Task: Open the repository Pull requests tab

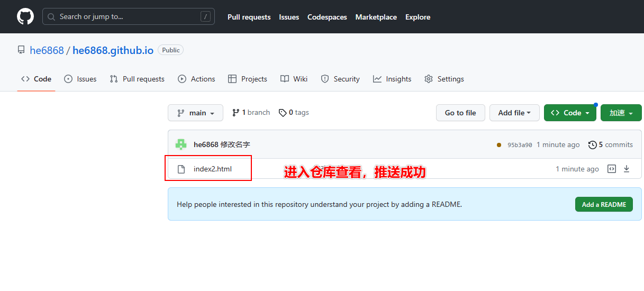Action: 137,79
